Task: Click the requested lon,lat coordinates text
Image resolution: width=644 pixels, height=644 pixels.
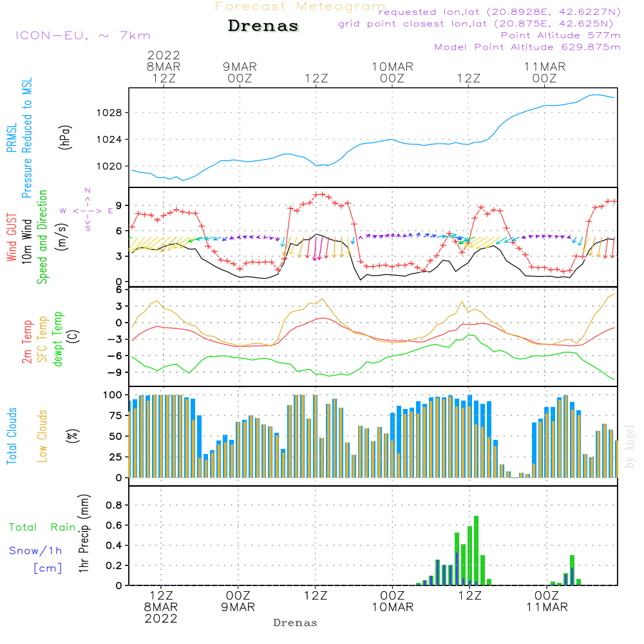Action: 499,12
